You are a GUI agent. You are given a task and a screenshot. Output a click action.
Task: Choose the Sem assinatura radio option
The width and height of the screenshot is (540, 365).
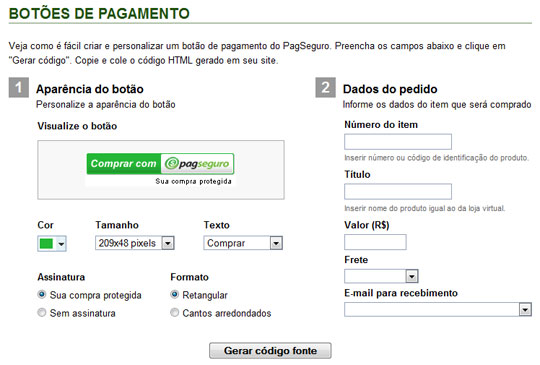[42, 313]
